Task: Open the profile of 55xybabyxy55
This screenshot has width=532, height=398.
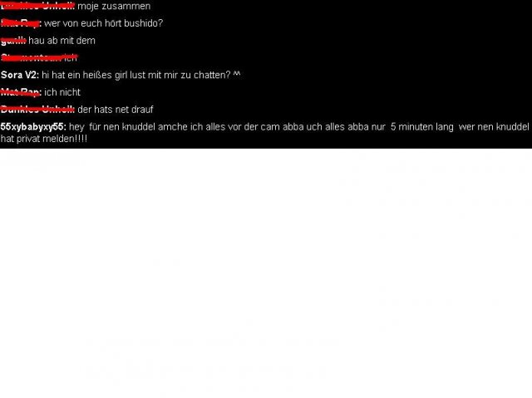Action: [33, 127]
